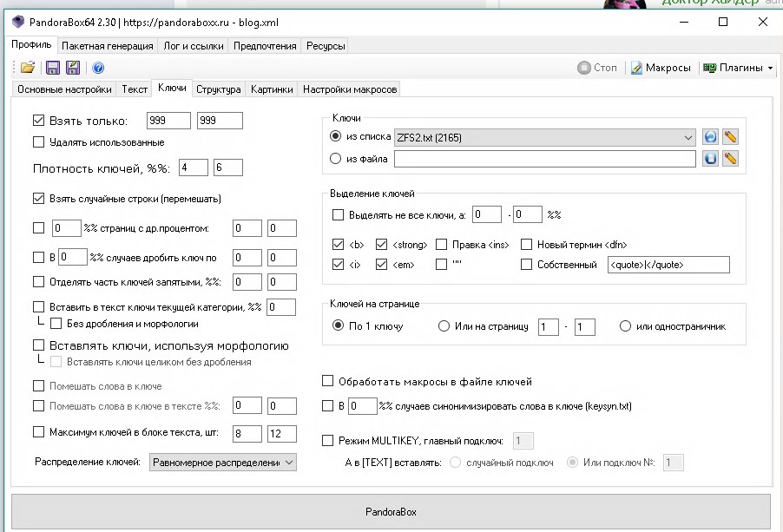Uncheck the <em> highlight checkbox

click(381, 264)
